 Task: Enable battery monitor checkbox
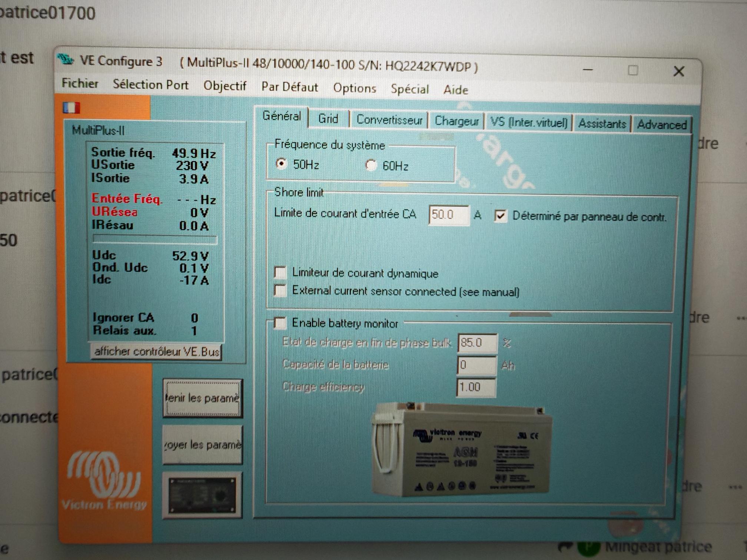[x=280, y=323]
